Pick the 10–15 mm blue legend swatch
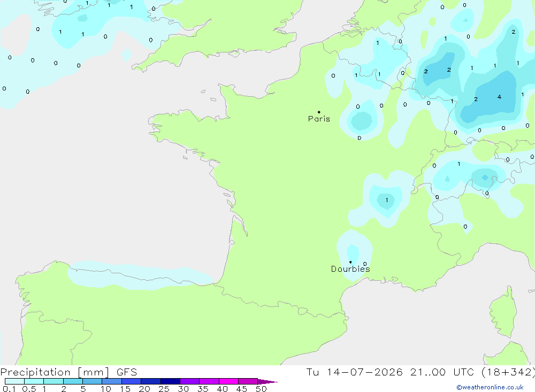Screen dimensions: 535x392 click(x=112, y=381)
